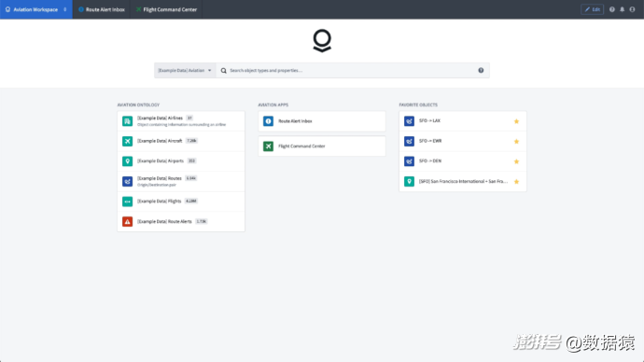Open the user account icon
The height and width of the screenshot is (362, 644).
[632, 9]
